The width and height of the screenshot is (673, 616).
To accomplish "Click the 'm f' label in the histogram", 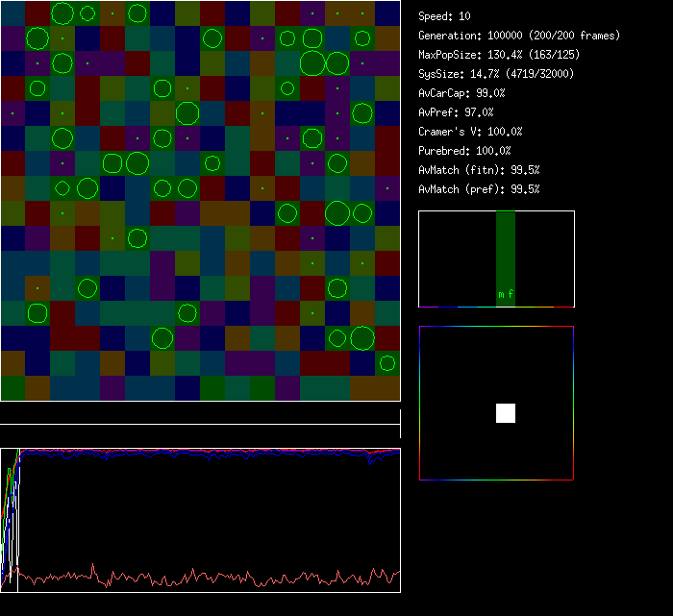I will pos(506,295).
